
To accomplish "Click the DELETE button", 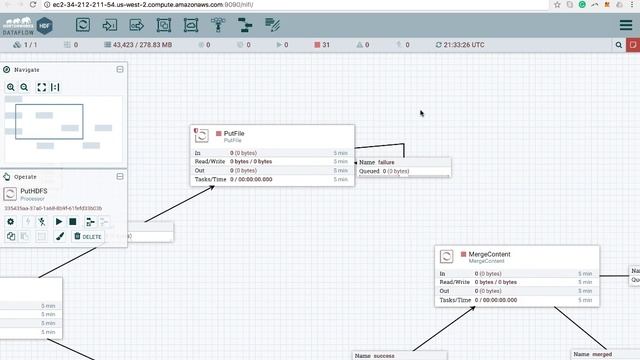I will coord(87,236).
